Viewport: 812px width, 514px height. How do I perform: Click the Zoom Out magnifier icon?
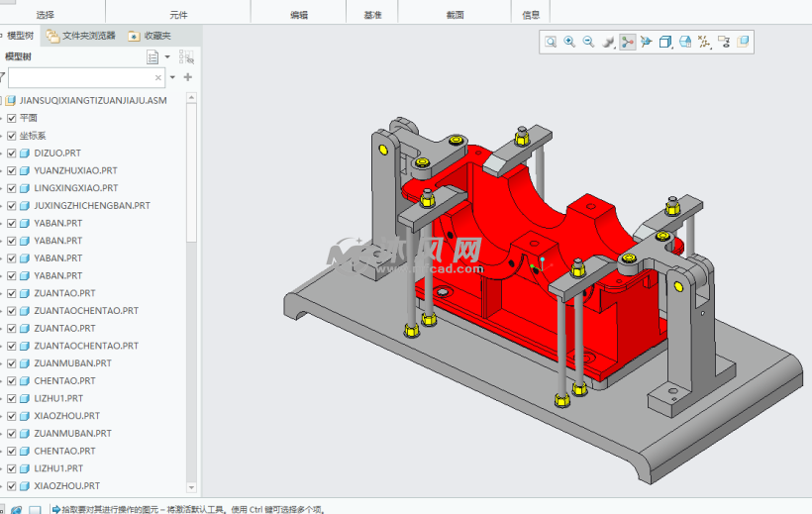(588, 42)
